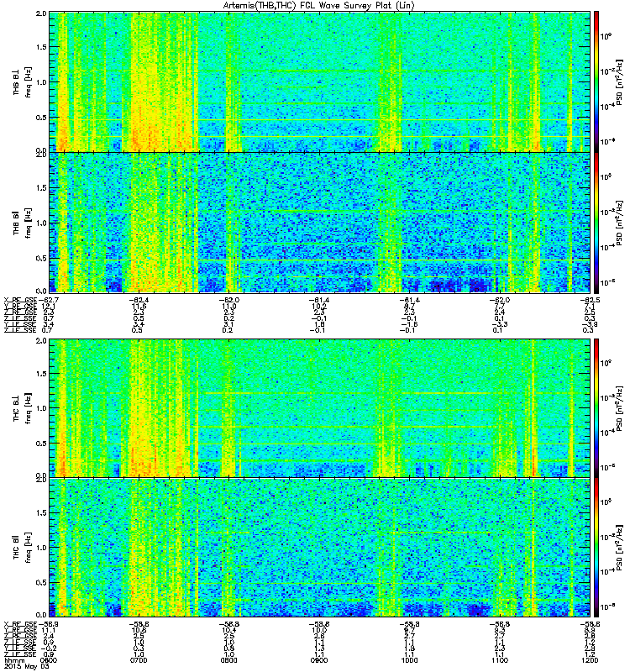
Task: Select the THC B-parallel freq axis title
Action: tap(29, 548)
